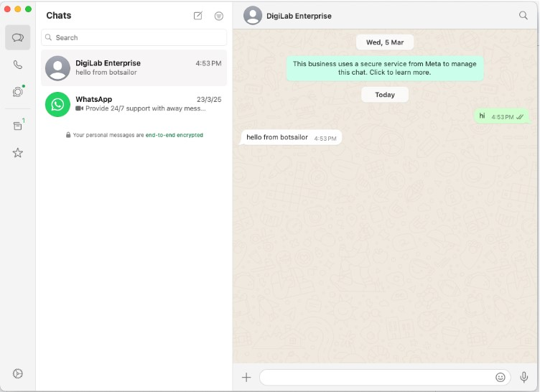The image size is (540, 392).
Task: Open the Chats section in the sidebar
Action: coord(17,37)
